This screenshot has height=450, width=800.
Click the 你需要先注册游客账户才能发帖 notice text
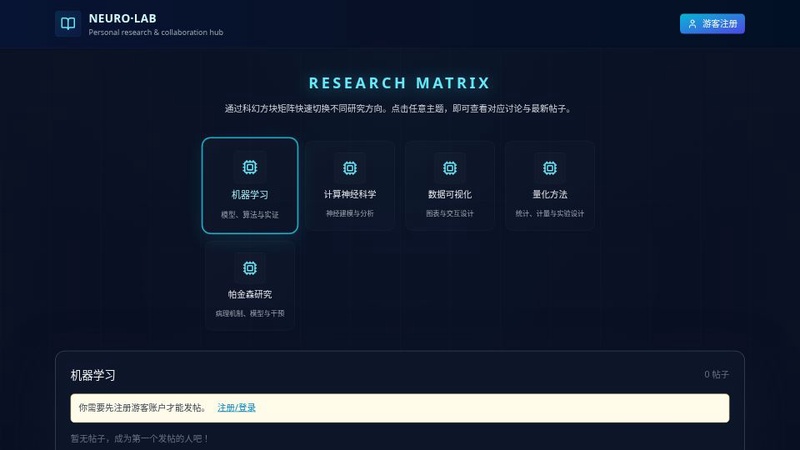click(142, 408)
